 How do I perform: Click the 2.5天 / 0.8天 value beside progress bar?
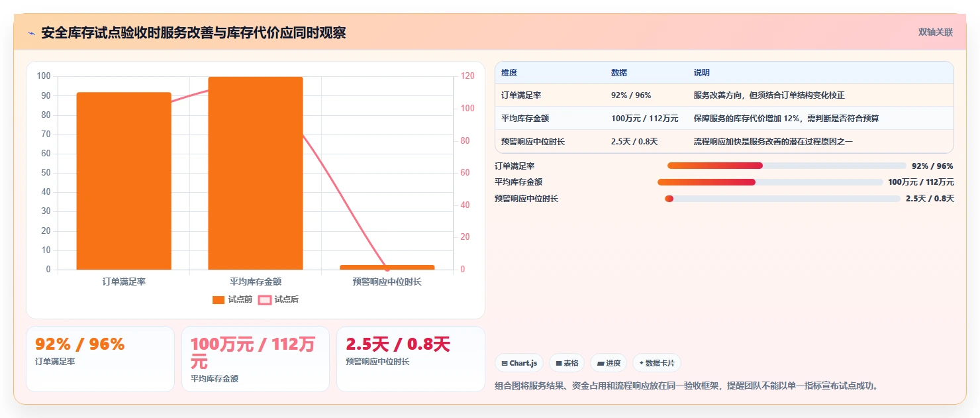(x=930, y=199)
